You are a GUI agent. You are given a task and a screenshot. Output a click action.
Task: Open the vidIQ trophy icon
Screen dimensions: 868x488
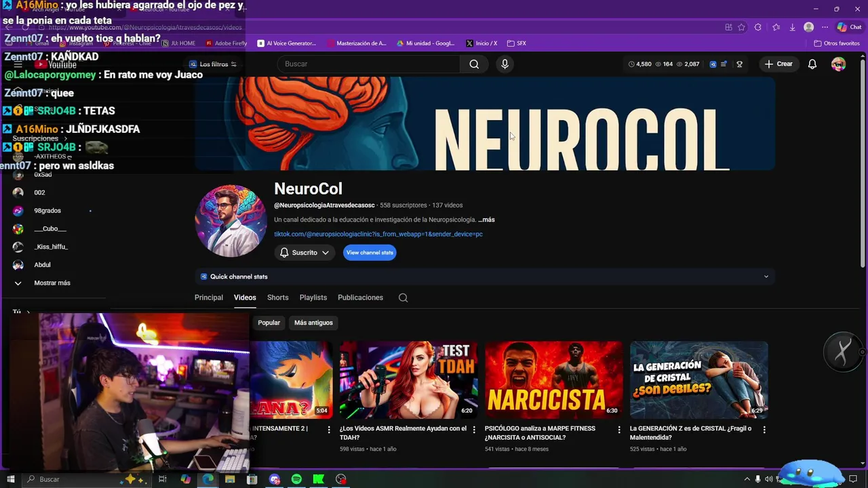(x=739, y=64)
